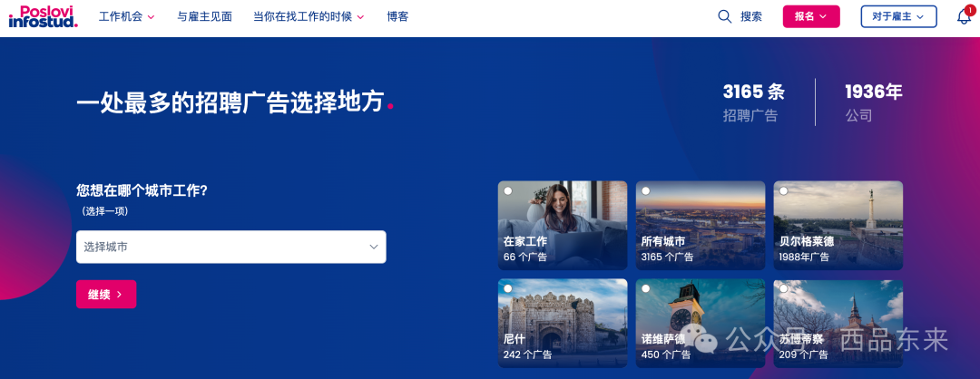Select the 尼什 radio button
Image resolution: width=980 pixels, height=379 pixels.
click(x=507, y=288)
